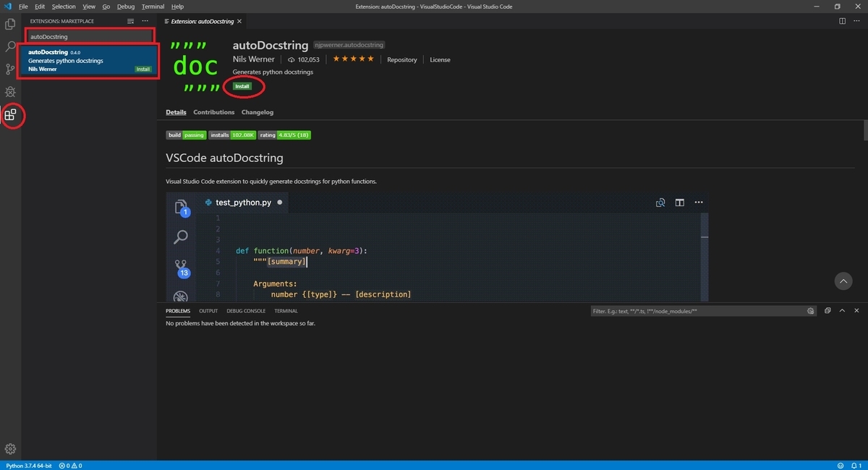The width and height of the screenshot is (868, 470).
Task: Open the Help menu
Action: point(177,7)
